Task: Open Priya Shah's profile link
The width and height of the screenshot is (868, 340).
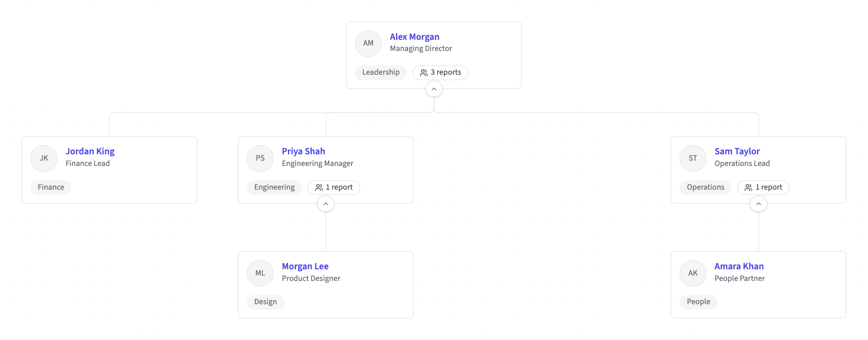Action: click(303, 151)
